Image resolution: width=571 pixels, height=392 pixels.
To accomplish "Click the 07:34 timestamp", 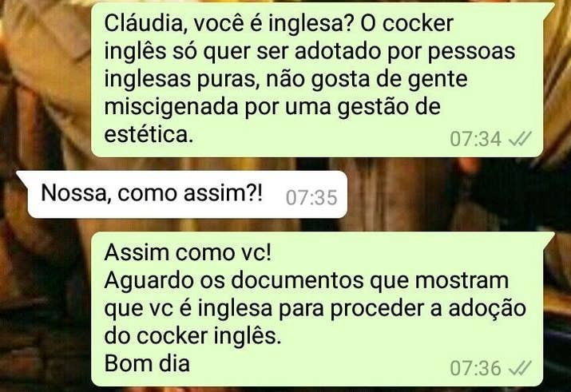I will 476,139.
